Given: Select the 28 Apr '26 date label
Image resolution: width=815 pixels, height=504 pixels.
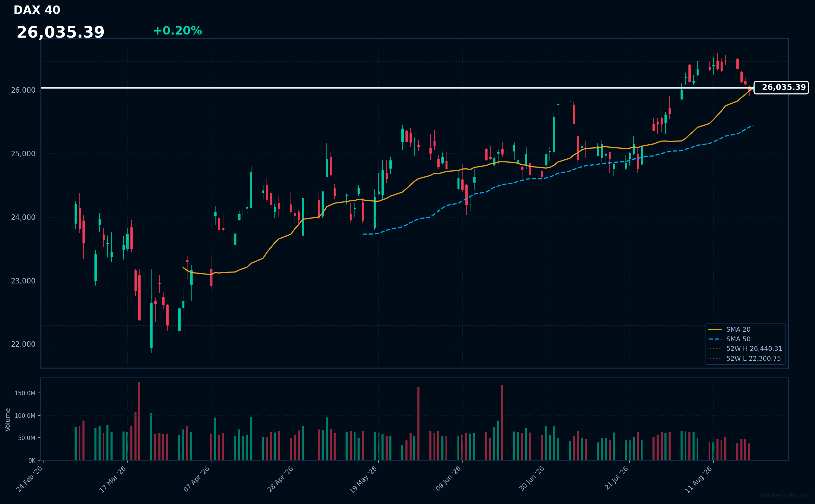Looking at the screenshot, I should coord(280,479).
